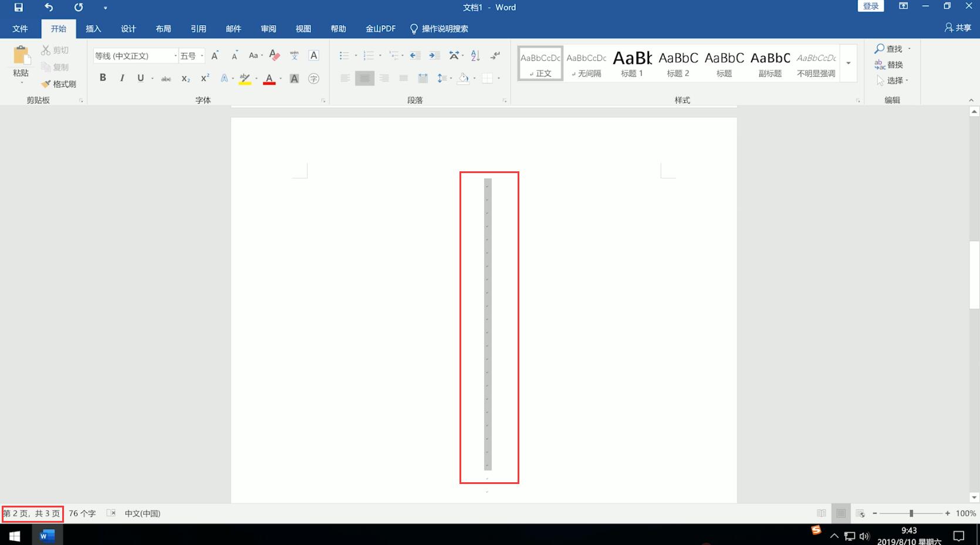Apply character shading icon
The width and height of the screenshot is (980, 545).
pos(295,79)
